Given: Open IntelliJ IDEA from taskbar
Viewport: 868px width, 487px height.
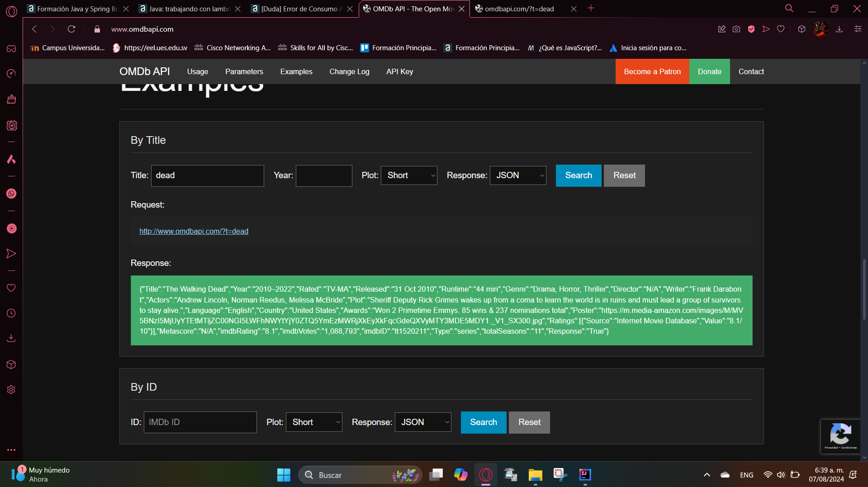Looking at the screenshot, I should click(585, 475).
